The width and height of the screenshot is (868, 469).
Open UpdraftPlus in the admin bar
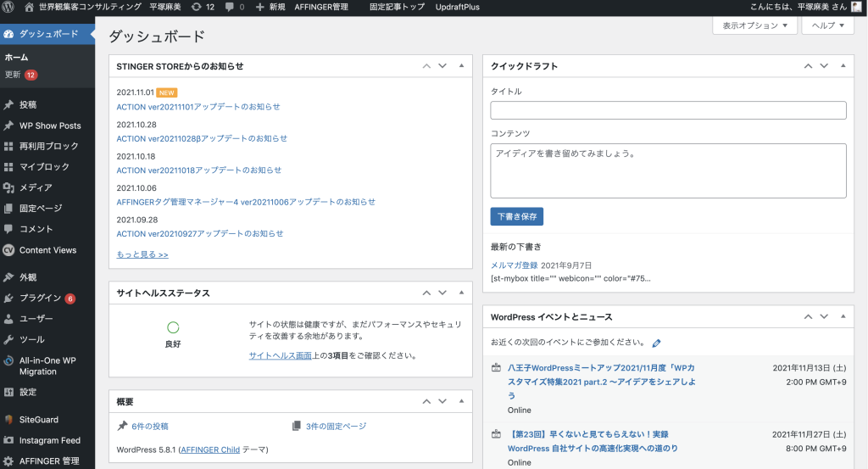coord(457,7)
